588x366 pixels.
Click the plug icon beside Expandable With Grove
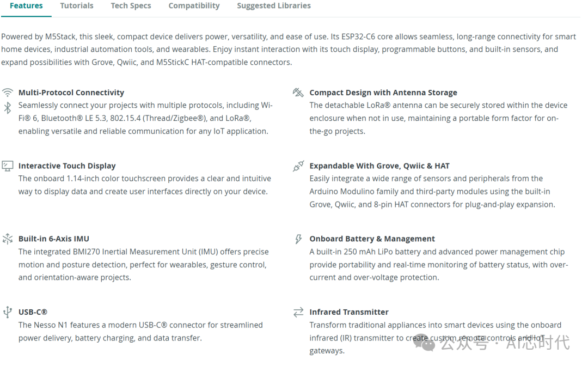(298, 166)
